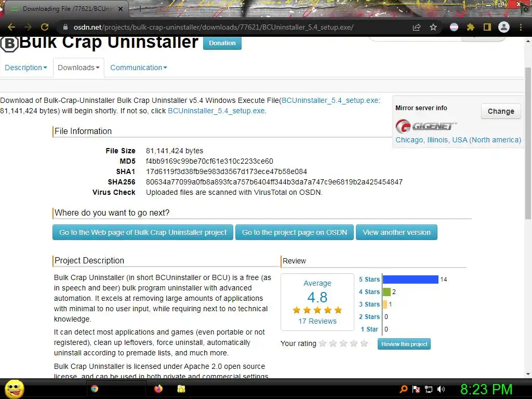Click the scrollbar down arrow
532x399 pixels.
pyautogui.click(x=528, y=374)
